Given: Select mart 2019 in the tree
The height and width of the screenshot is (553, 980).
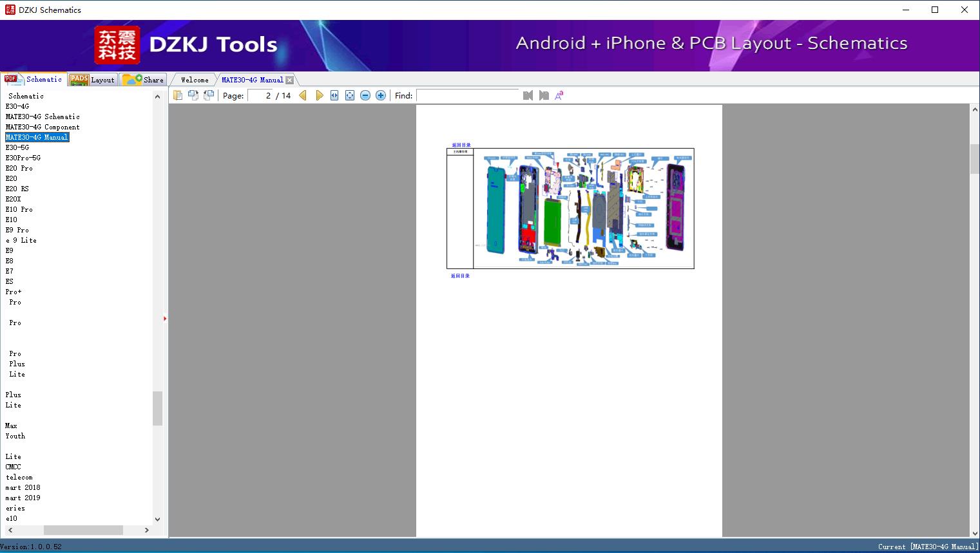Looking at the screenshot, I should pos(23,498).
